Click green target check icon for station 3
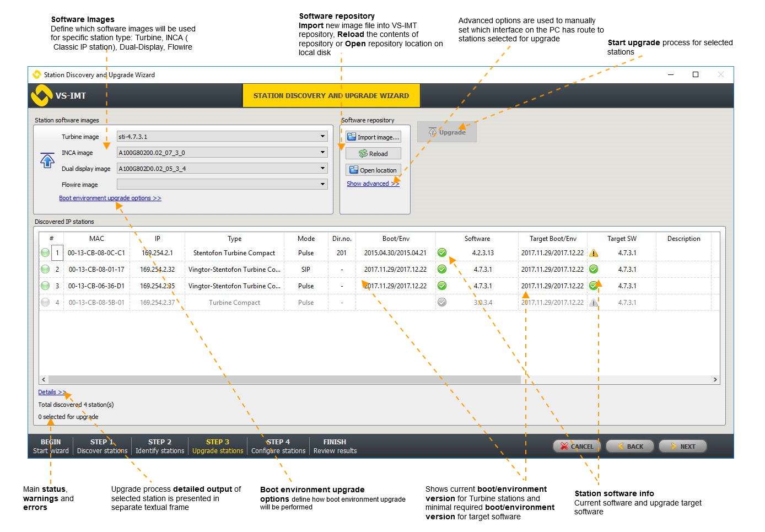 (x=594, y=286)
